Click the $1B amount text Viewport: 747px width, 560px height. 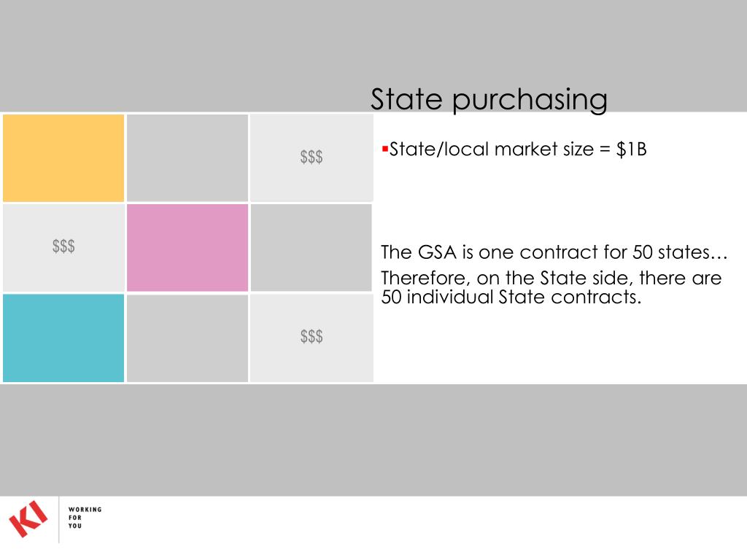(x=631, y=149)
